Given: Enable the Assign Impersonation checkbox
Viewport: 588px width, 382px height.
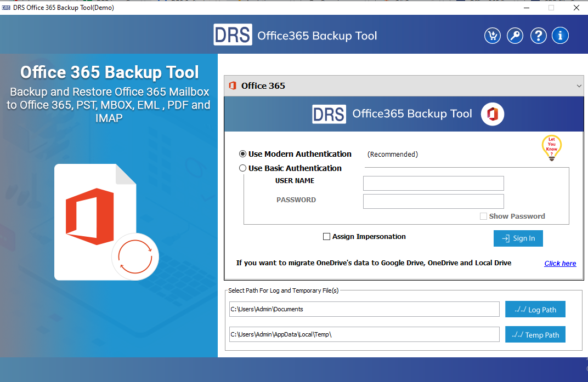Looking at the screenshot, I should click(327, 237).
